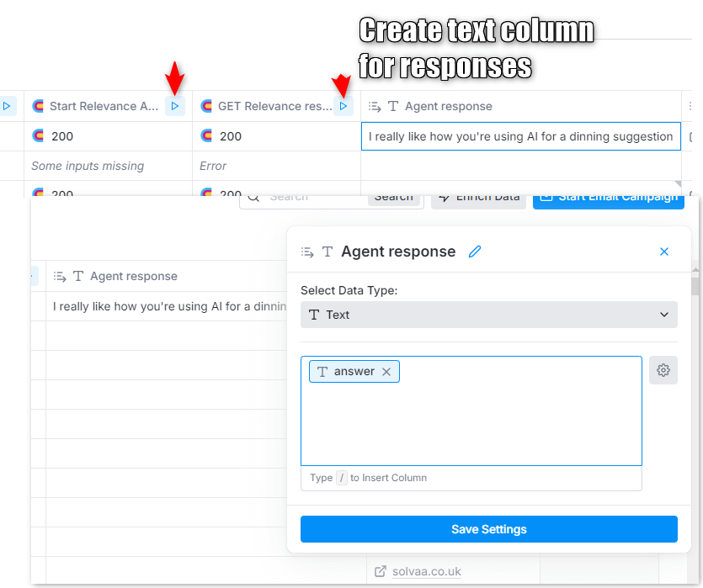Viewport: 703px width, 588px height.
Task: Select the highlighted dinning suggestion cell
Action: [x=520, y=136]
